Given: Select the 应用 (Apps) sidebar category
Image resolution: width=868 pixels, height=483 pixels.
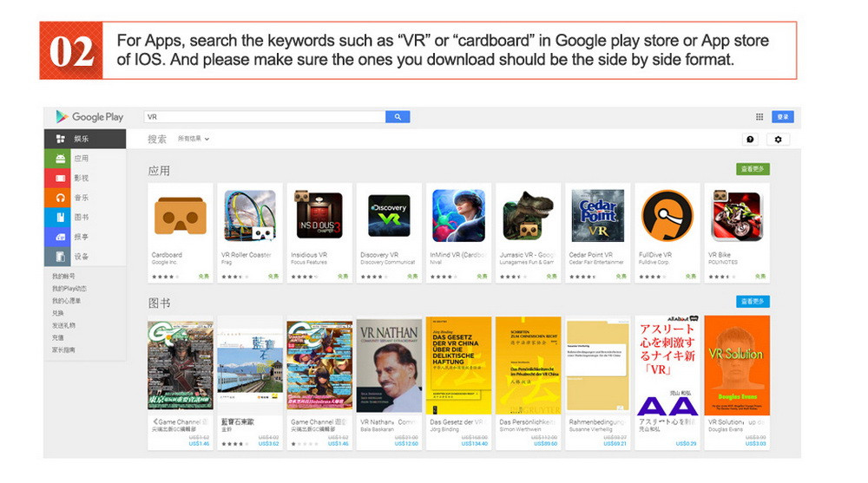Looking at the screenshot, I should pyautogui.click(x=84, y=159).
